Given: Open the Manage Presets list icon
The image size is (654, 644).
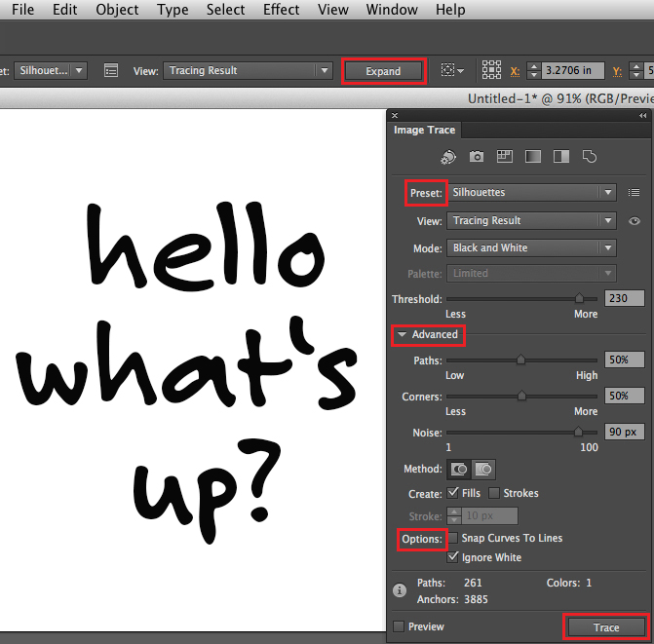Looking at the screenshot, I should click(x=635, y=193).
